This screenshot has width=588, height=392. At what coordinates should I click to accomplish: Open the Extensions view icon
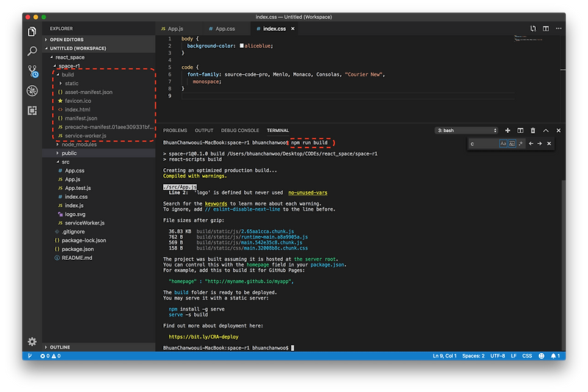[x=32, y=110]
